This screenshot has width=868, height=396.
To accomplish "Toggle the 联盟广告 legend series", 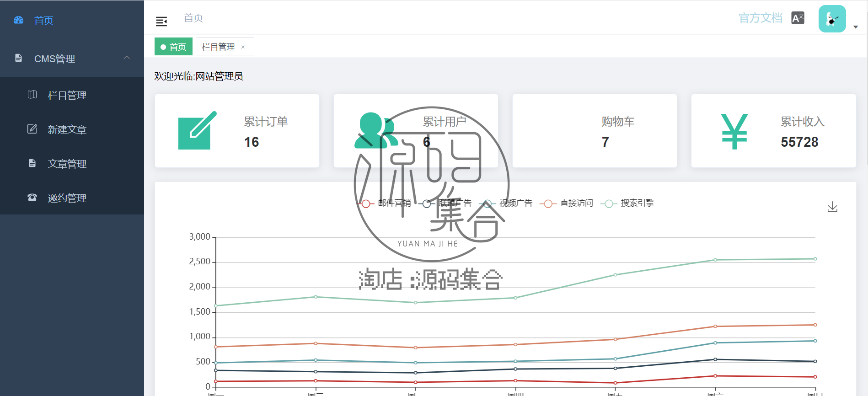I will (x=445, y=203).
